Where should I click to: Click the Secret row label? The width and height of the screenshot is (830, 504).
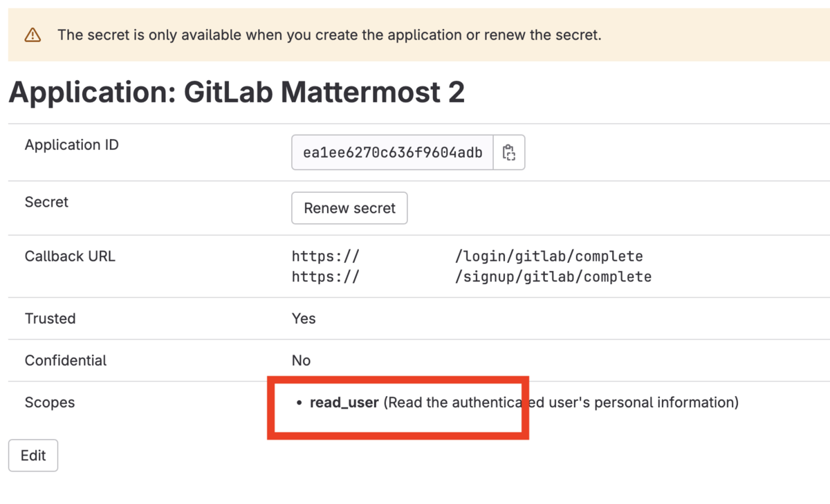tap(46, 203)
